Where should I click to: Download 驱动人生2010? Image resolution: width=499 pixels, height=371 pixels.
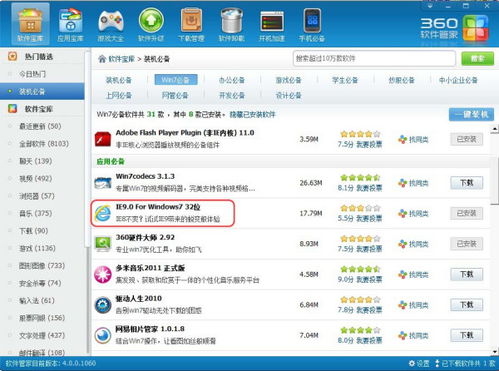tap(467, 305)
